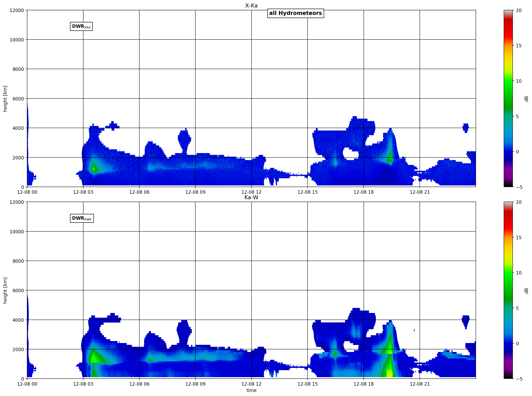The image size is (532, 396).
Task: Click the "12-08 21" tick under the X-Ka plot
Action: click(420, 192)
